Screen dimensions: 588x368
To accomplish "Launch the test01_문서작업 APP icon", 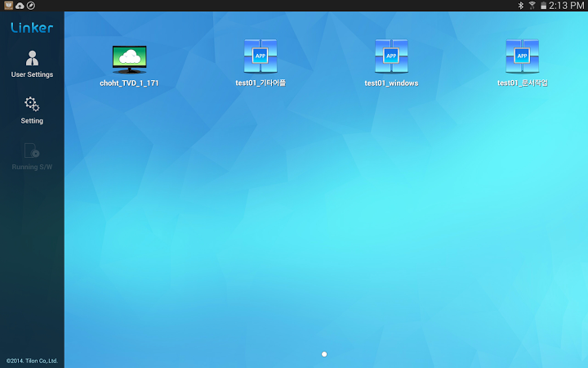I will click(522, 56).
